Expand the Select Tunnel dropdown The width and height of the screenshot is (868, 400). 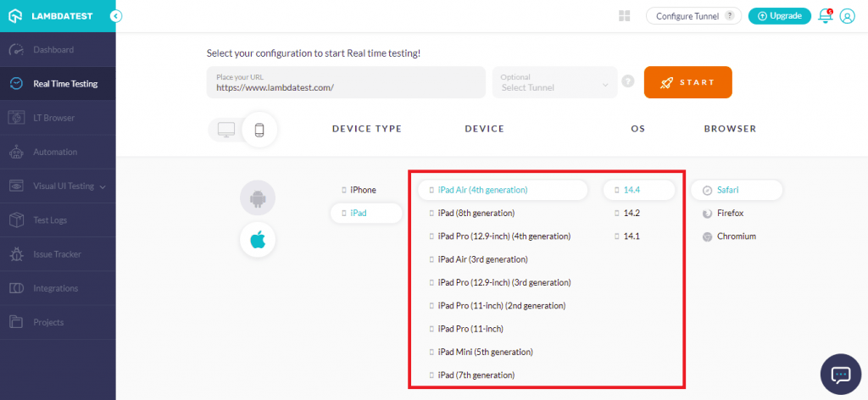[554, 82]
